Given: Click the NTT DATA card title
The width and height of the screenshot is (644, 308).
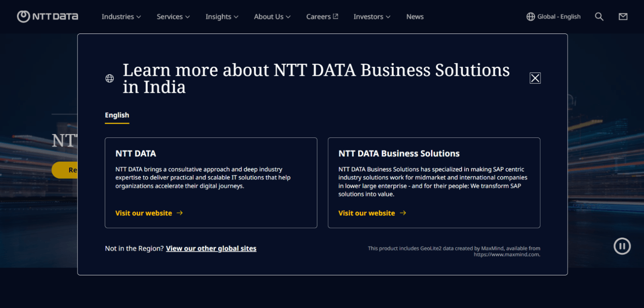Looking at the screenshot, I should [x=136, y=153].
